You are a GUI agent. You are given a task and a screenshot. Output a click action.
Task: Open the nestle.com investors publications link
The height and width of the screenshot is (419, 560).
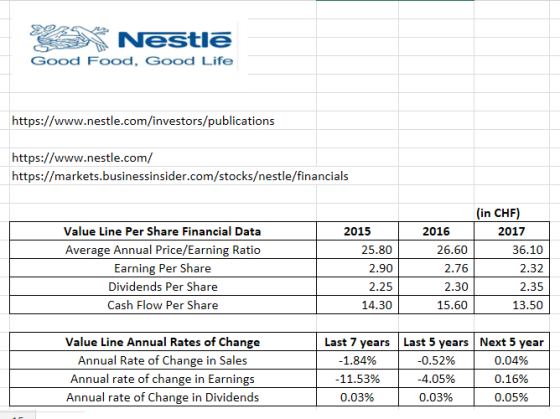click(143, 121)
